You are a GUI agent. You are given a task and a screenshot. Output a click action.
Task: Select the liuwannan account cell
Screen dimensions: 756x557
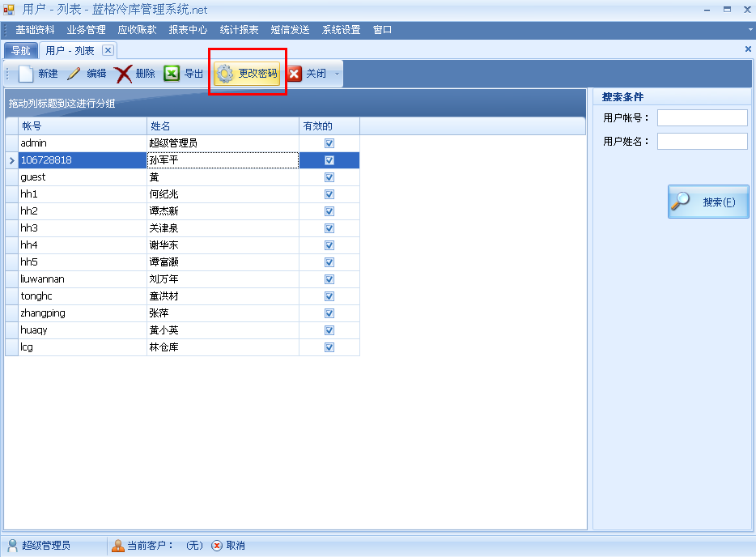(x=83, y=279)
